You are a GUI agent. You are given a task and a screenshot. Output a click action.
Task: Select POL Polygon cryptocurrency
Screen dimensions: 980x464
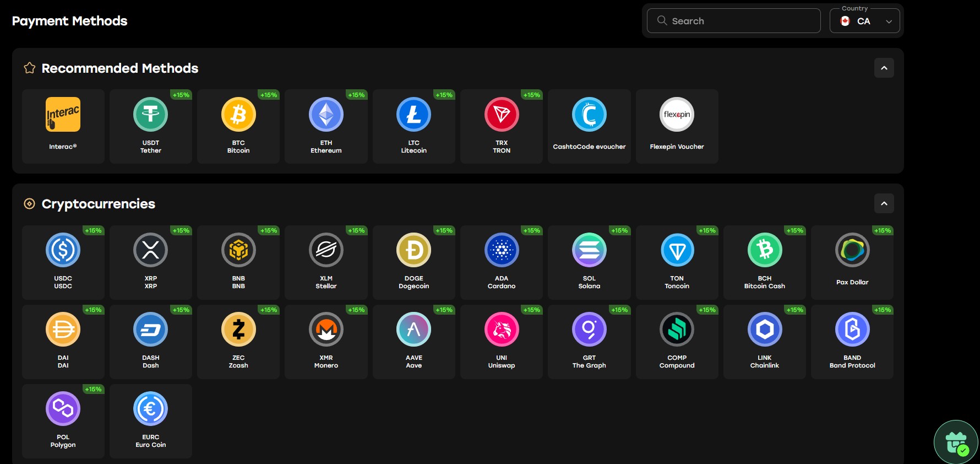point(63,420)
